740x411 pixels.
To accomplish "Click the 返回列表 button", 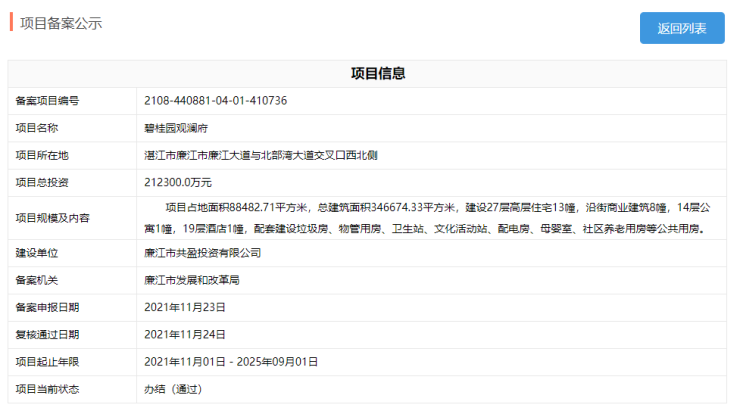I will pyautogui.click(x=682, y=28).
